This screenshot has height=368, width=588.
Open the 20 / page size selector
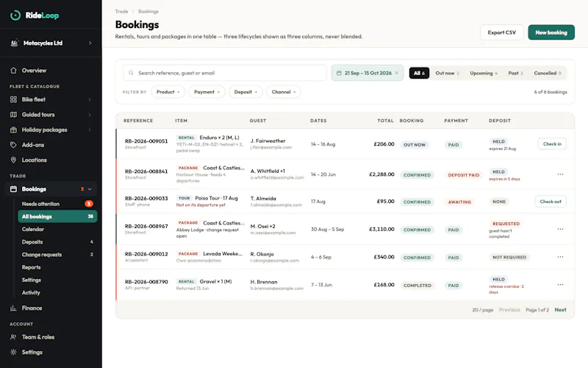pos(483,310)
